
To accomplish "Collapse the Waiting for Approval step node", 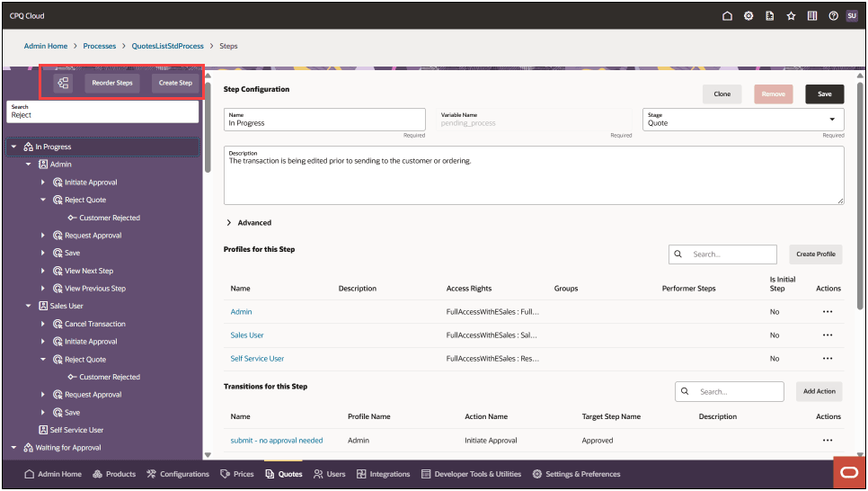I will [13, 448].
